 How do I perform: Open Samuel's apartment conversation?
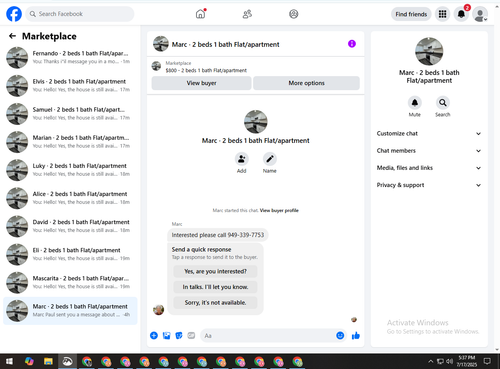tap(70, 114)
